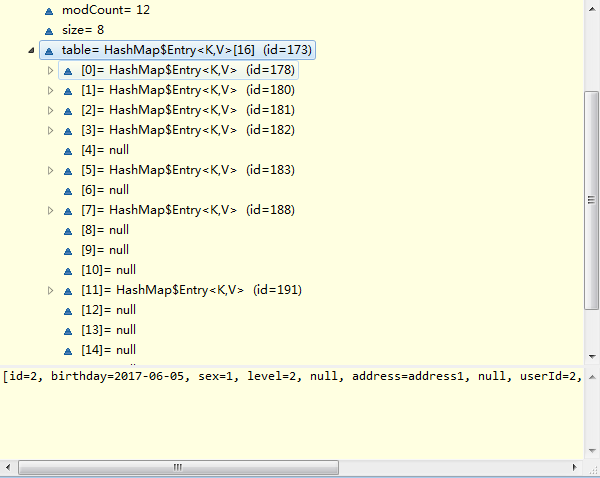Select the [8]= null row
Screen dimensions: 600x478
click(x=105, y=230)
